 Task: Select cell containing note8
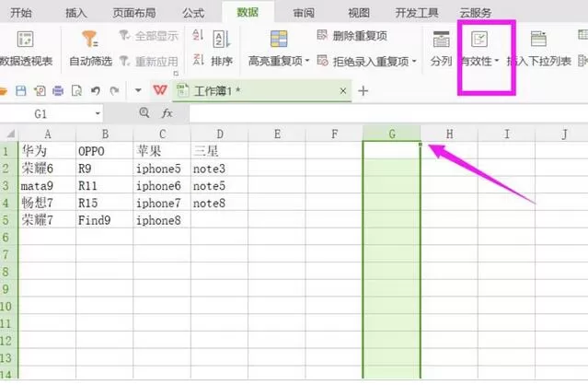(219, 203)
